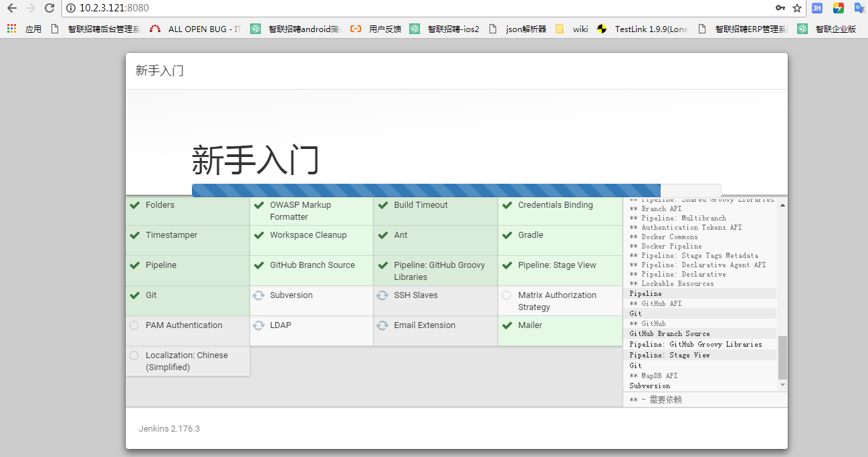The width and height of the screenshot is (868, 457).
Task: Bookmark this page with the star icon
Action: 797,8
